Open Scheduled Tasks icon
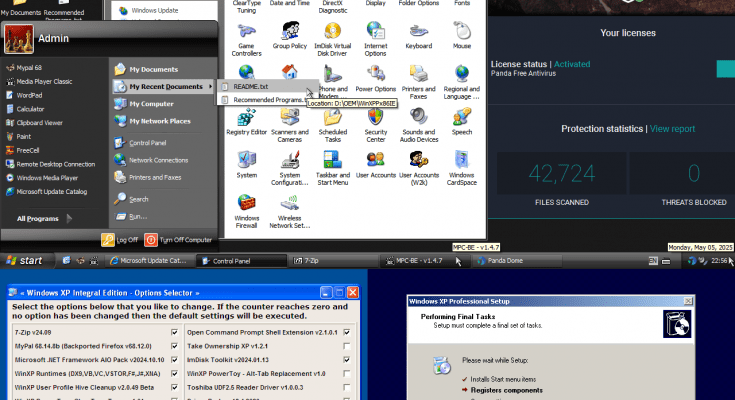 pos(333,118)
